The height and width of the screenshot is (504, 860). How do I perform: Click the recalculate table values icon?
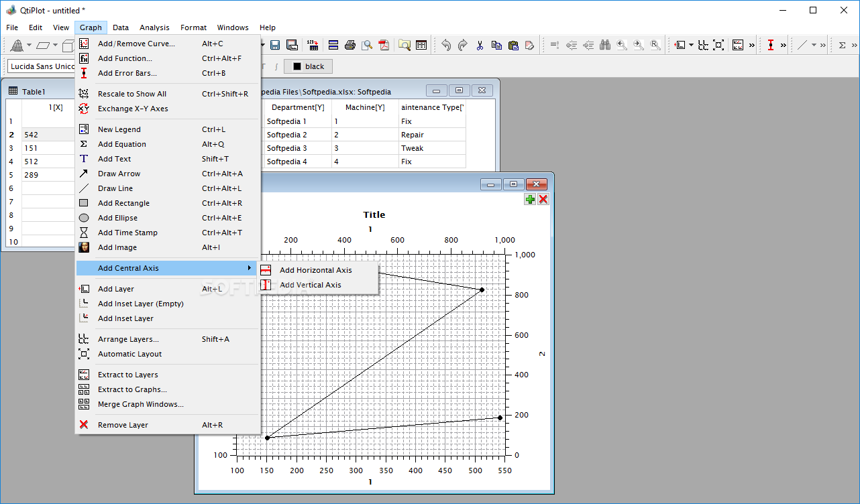[x=313, y=45]
